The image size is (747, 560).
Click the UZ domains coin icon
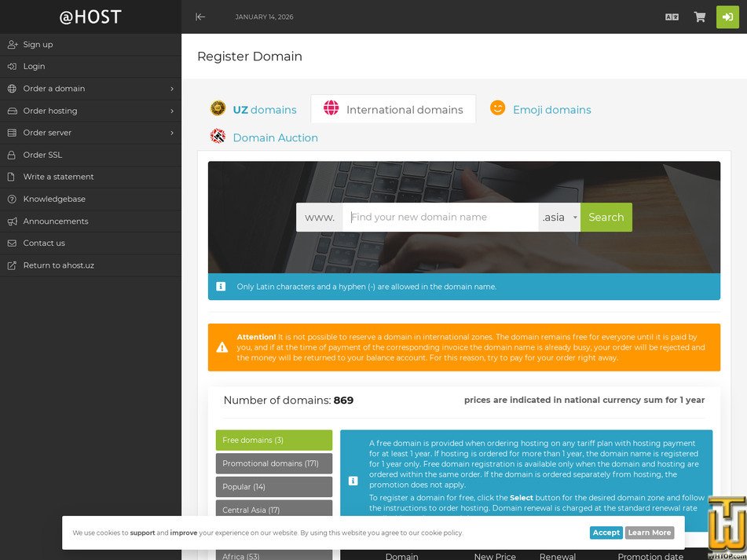point(218,108)
